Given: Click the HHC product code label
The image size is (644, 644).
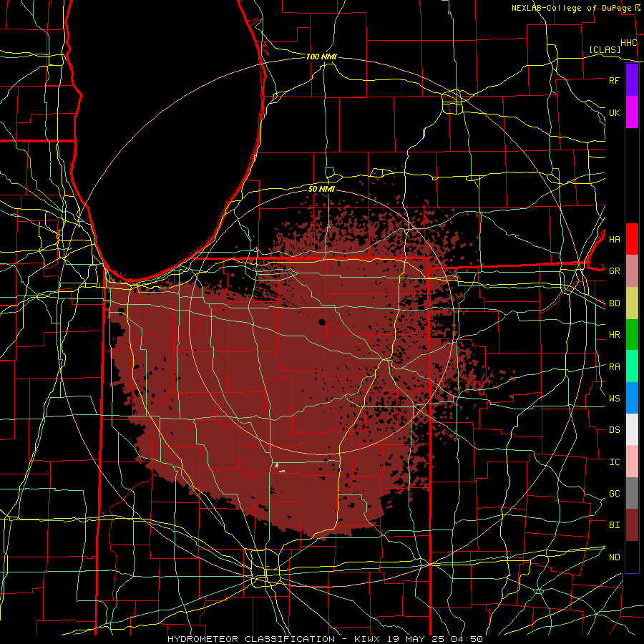Looking at the screenshot, I should [628, 43].
